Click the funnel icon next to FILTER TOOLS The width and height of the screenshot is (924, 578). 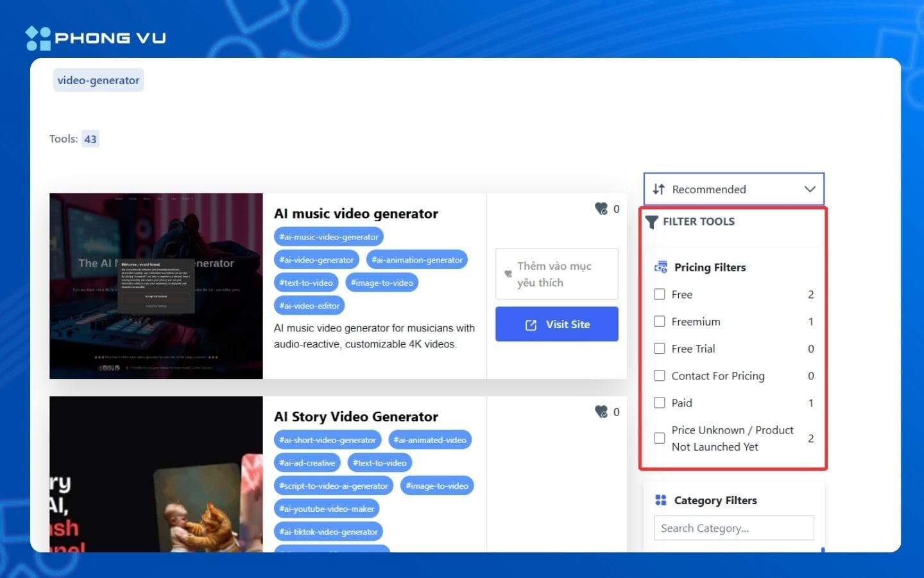(x=652, y=222)
